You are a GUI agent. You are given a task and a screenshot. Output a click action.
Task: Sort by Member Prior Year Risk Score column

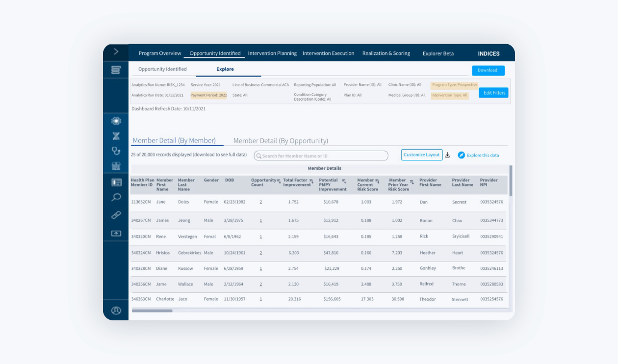[412, 181]
